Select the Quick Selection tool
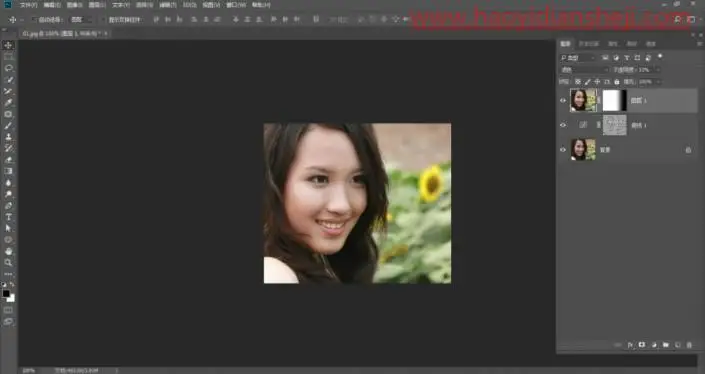705x374 pixels. (x=8, y=80)
